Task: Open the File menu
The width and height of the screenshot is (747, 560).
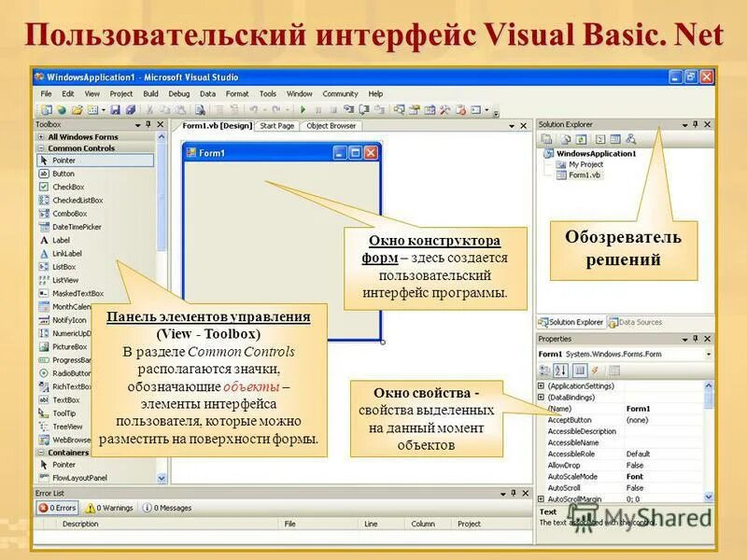Action: 46,94
